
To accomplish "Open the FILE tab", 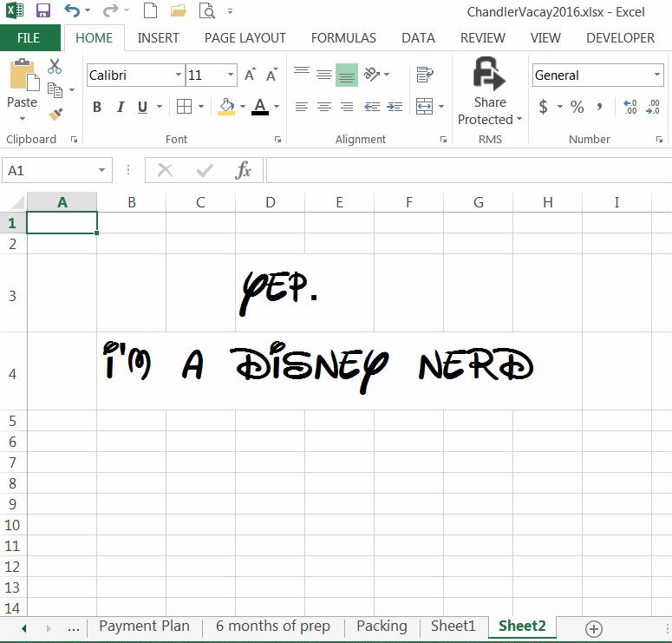I will (x=30, y=38).
